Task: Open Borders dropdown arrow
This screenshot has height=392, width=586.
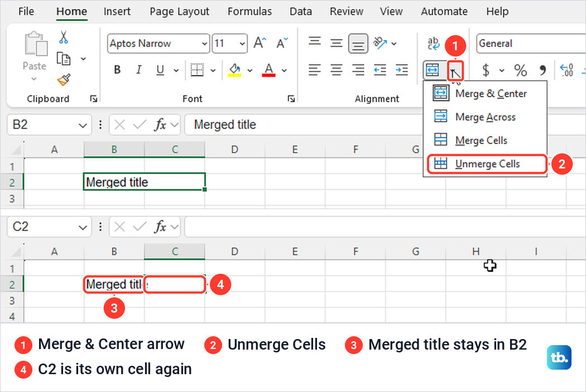Action: click(x=213, y=70)
